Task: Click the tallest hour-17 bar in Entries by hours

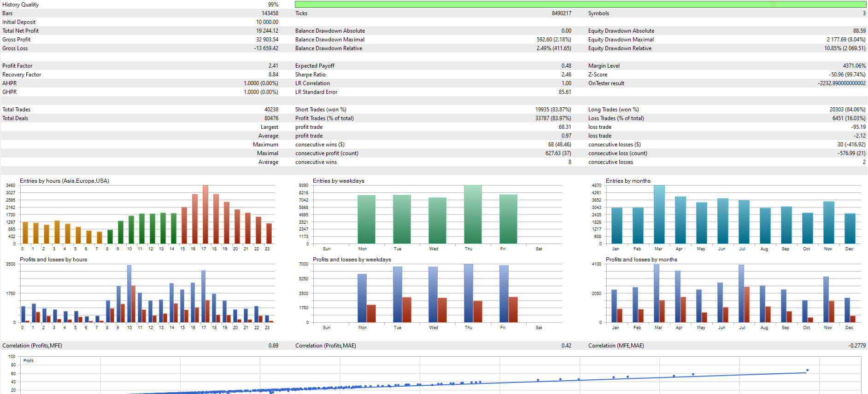Action: point(205,214)
